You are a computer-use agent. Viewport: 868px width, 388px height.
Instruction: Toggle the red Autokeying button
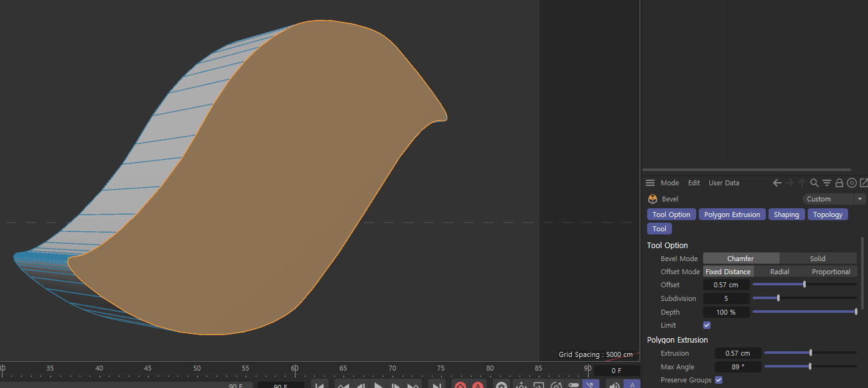click(478, 384)
